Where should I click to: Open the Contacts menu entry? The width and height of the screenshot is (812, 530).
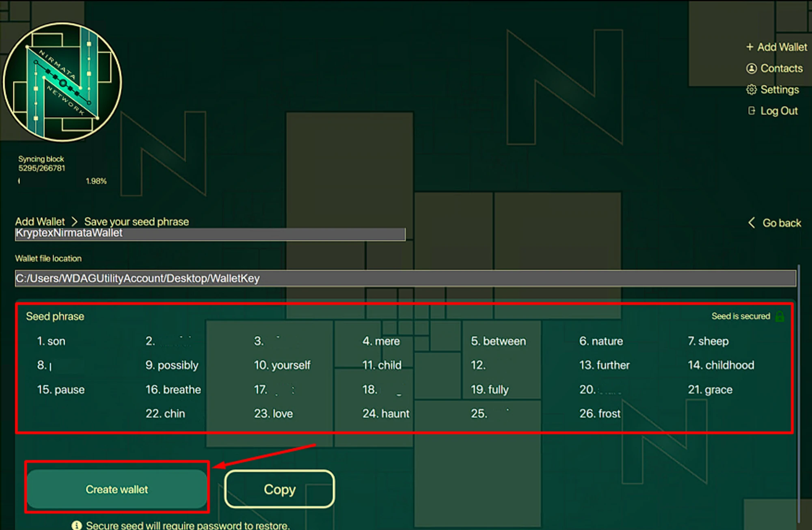pyautogui.click(x=782, y=69)
